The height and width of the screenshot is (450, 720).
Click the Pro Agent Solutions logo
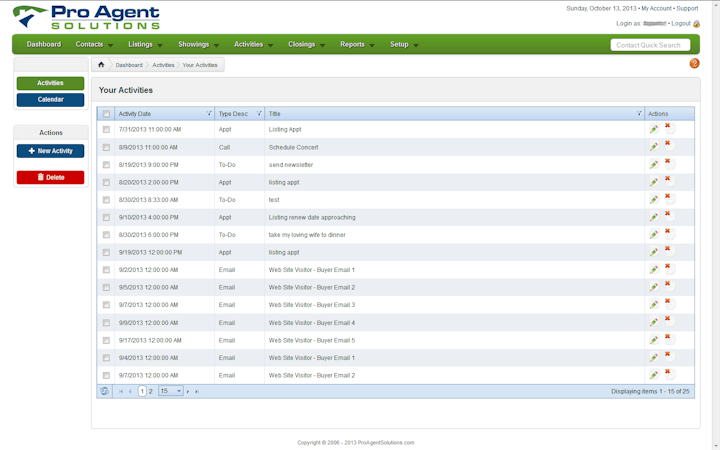[x=86, y=17]
